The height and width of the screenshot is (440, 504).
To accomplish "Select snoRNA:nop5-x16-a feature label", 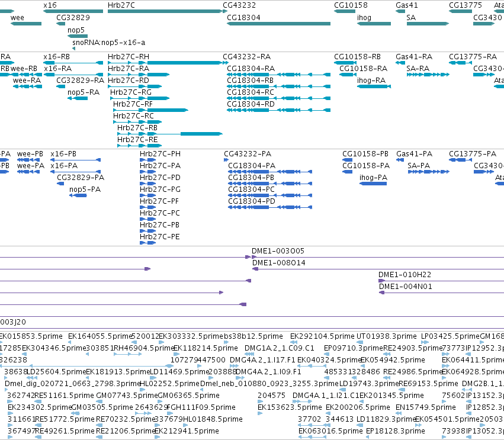I will coord(108,43).
